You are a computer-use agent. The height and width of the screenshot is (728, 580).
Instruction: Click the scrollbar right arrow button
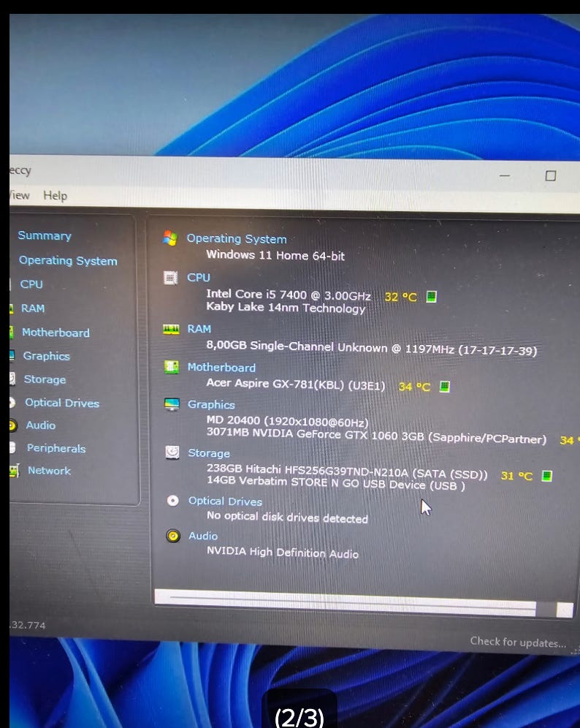pyautogui.click(x=564, y=610)
